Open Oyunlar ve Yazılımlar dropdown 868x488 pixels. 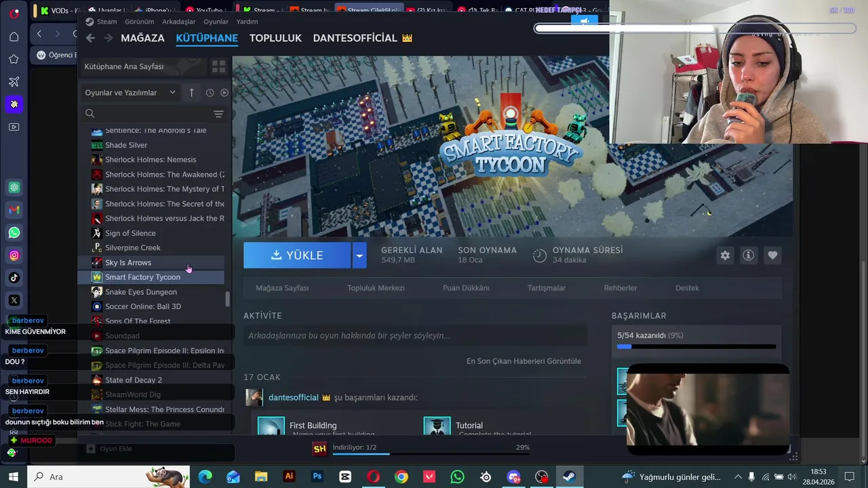click(x=130, y=92)
